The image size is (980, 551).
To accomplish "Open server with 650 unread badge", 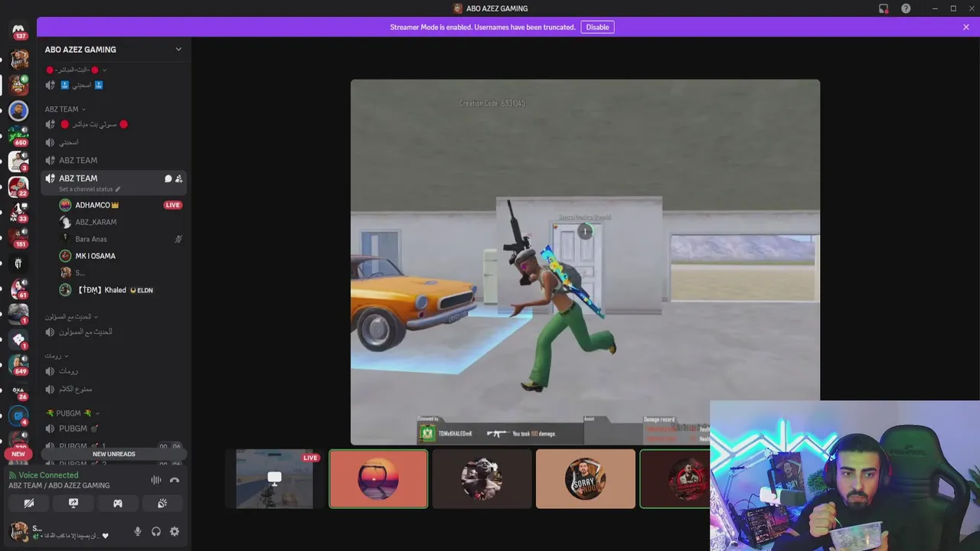I will click(x=18, y=135).
